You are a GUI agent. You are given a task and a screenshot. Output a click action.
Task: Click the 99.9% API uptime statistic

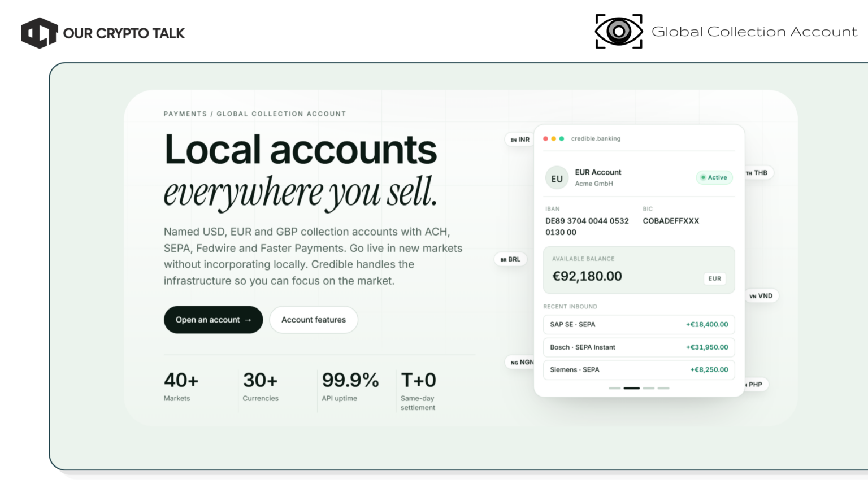click(x=350, y=387)
